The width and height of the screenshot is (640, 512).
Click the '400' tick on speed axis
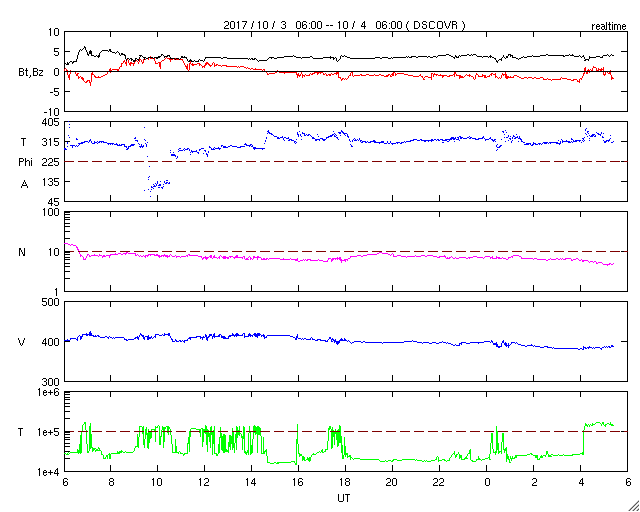tap(51, 342)
